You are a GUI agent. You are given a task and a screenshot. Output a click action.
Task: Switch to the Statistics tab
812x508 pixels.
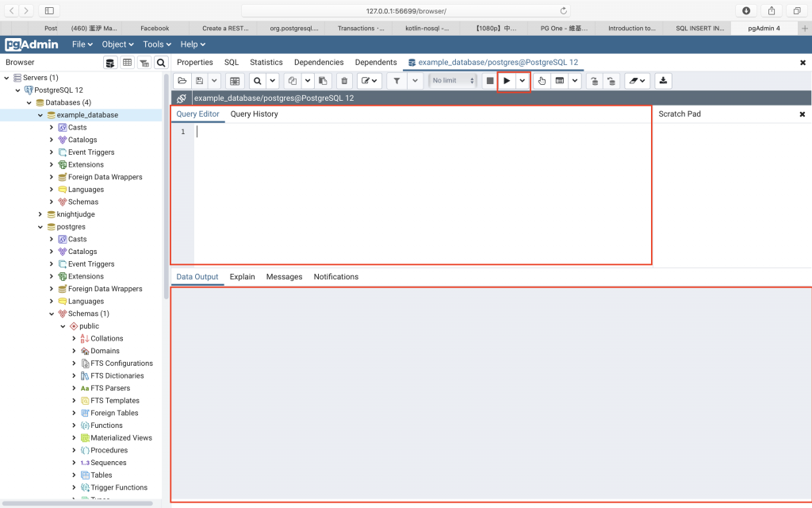tap(266, 62)
